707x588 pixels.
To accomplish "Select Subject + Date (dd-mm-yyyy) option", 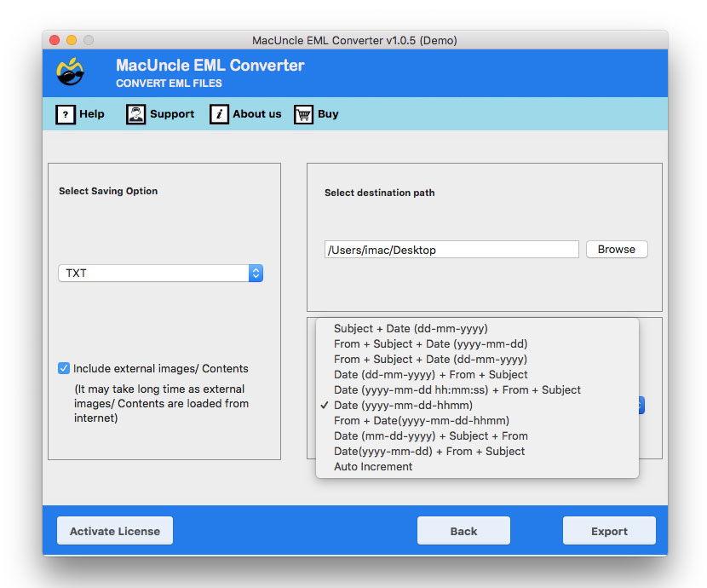I will [411, 328].
